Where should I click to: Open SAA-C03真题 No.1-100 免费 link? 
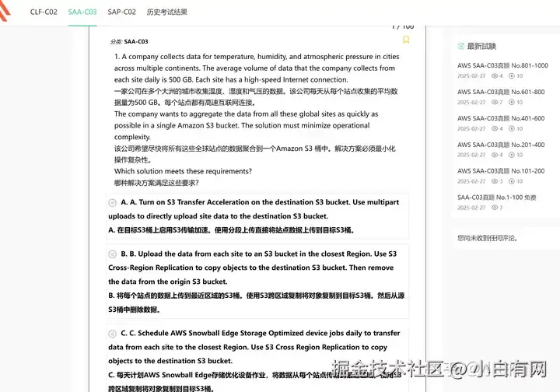point(496,198)
